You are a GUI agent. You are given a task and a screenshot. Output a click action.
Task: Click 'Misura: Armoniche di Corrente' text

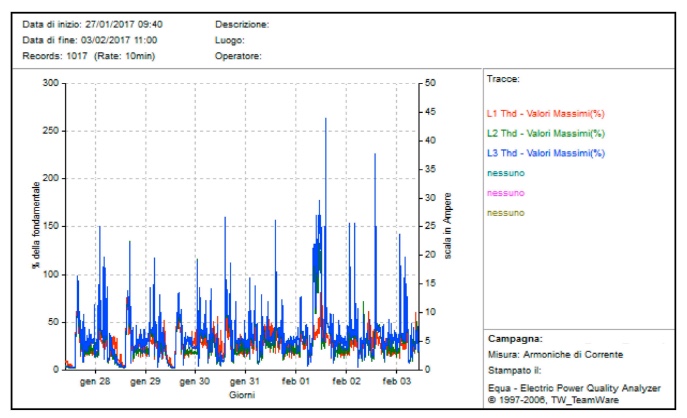click(554, 354)
